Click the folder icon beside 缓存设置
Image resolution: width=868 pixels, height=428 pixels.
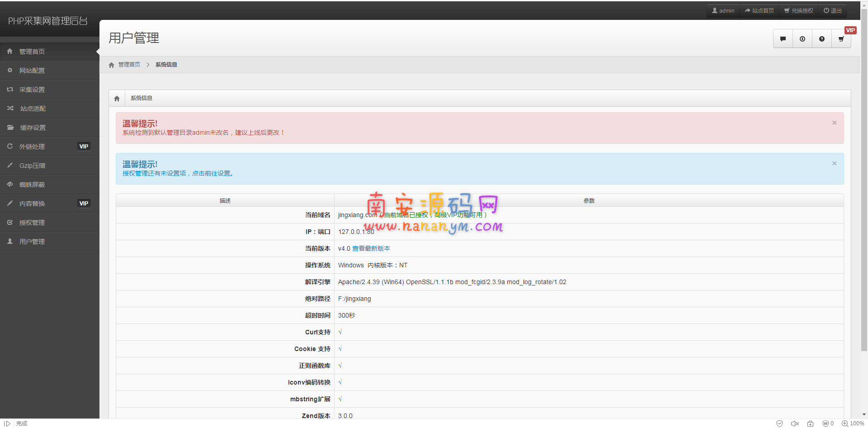pyautogui.click(x=10, y=127)
